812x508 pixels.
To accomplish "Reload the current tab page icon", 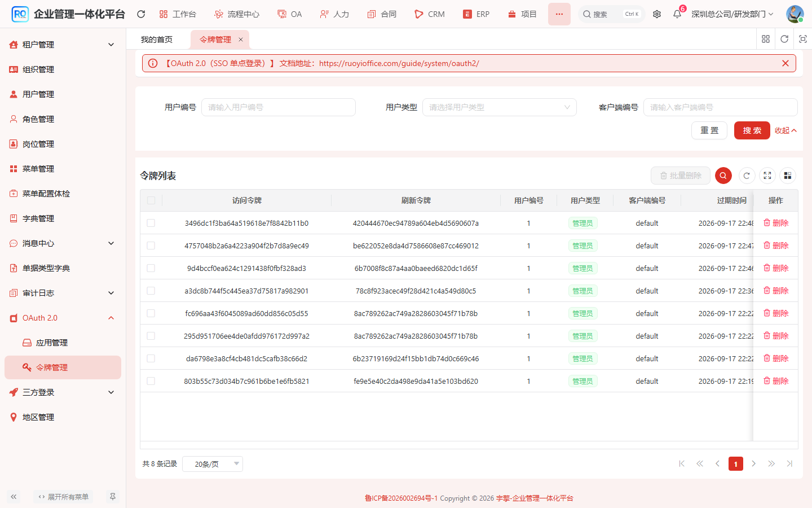I will tap(784, 39).
